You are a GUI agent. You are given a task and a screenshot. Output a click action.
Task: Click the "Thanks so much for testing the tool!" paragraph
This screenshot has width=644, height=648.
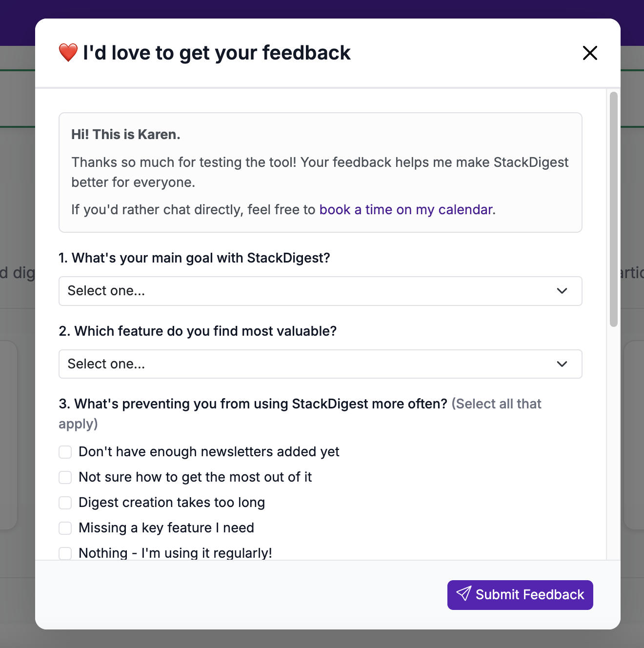click(320, 172)
